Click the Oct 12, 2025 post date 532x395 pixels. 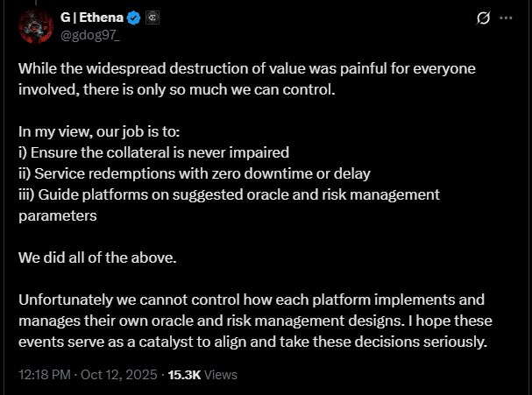pos(117,374)
